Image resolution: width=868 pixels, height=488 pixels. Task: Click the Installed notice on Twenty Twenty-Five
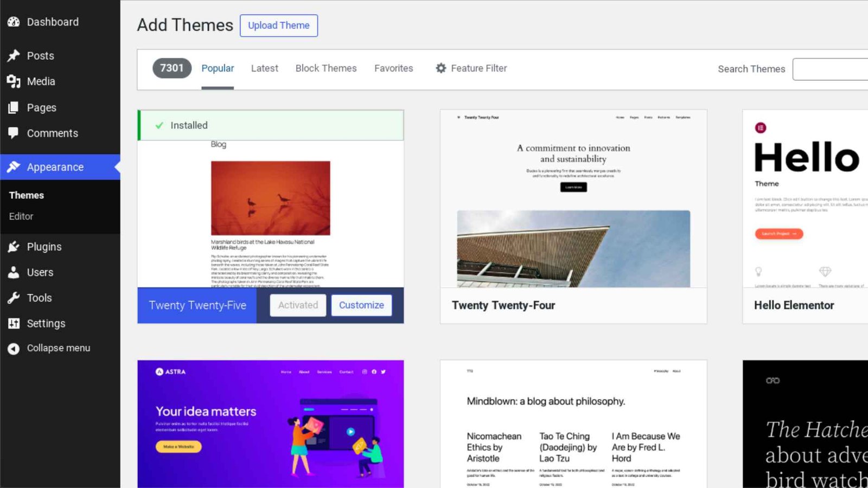[271, 125]
